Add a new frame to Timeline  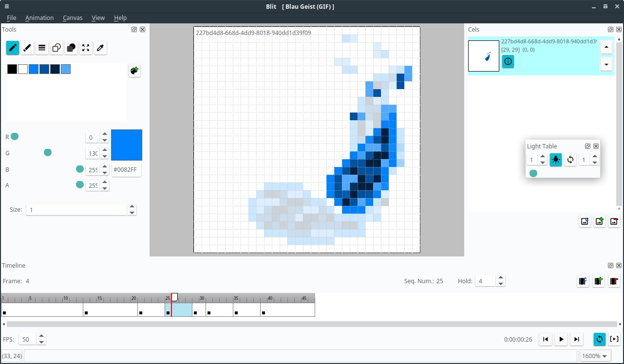pyautogui.click(x=599, y=281)
